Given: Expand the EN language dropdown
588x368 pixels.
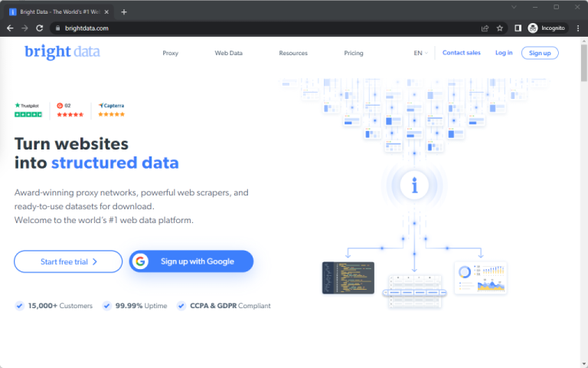Looking at the screenshot, I should tap(420, 53).
